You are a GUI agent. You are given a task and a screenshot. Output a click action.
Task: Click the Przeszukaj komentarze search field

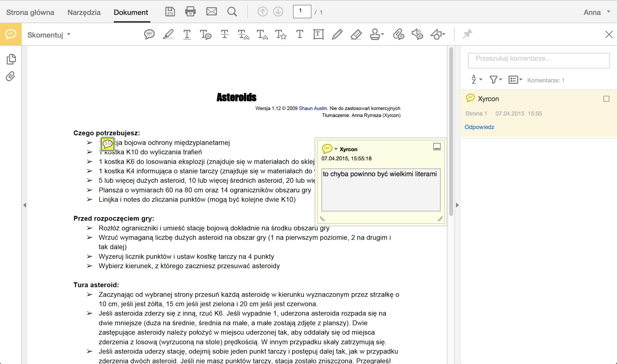[539, 60]
